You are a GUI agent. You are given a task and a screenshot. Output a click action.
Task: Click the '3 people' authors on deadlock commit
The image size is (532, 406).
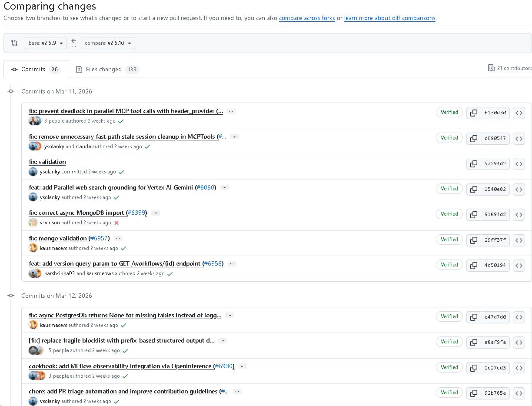(54, 121)
